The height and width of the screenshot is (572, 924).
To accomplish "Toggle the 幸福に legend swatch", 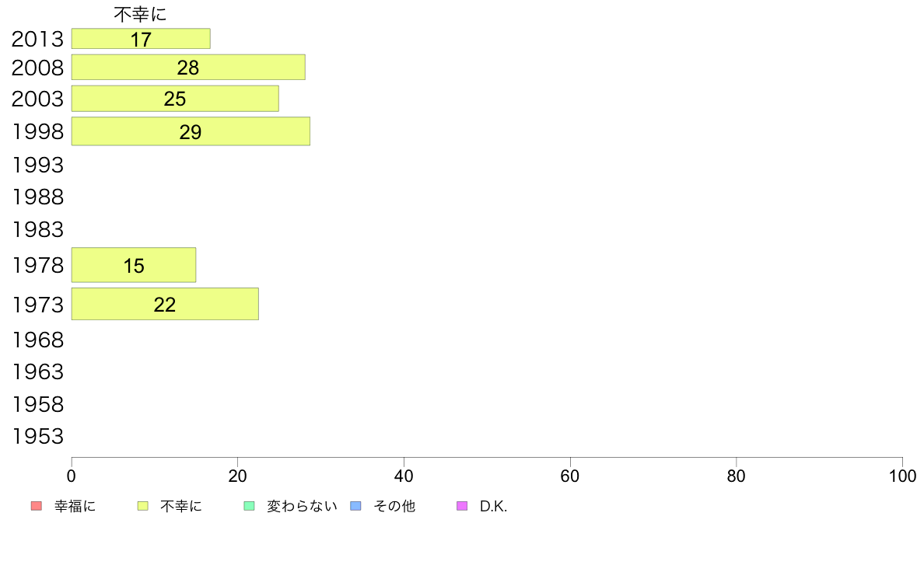I will point(37,506).
